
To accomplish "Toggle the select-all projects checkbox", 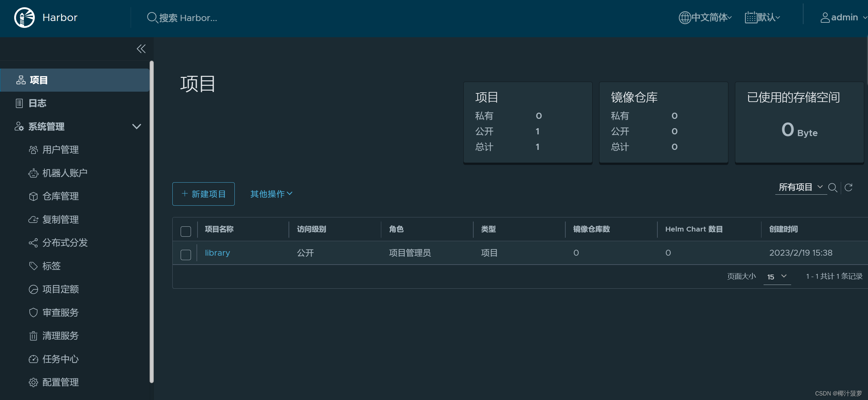I will point(186,231).
